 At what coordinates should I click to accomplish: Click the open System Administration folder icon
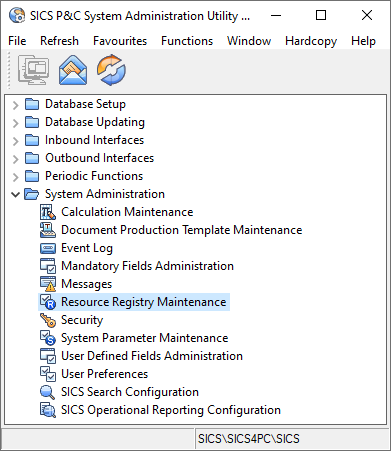pyautogui.click(x=32, y=194)
